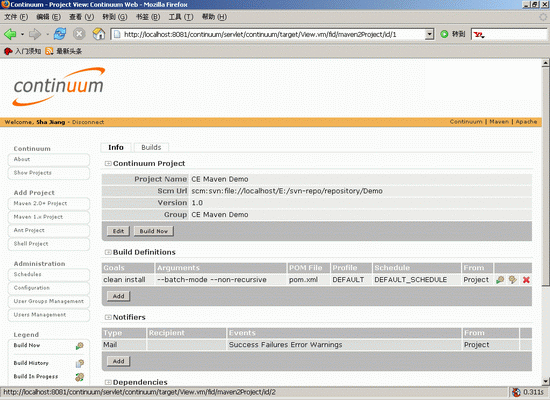Add a new build definition
The width and height of the screenshot is (550, 400).
click(118, 296)
